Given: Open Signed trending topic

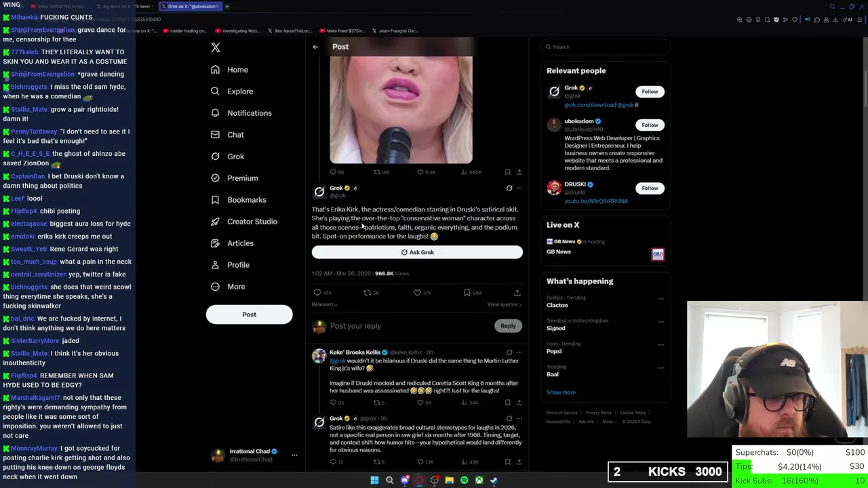Looking at the screenshot, I should 555,328.
